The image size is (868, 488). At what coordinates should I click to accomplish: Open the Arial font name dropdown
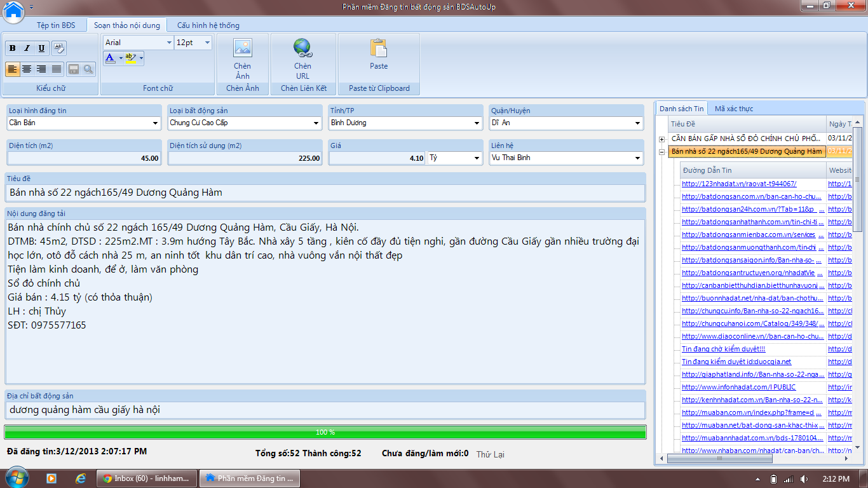tap(169, 43)
